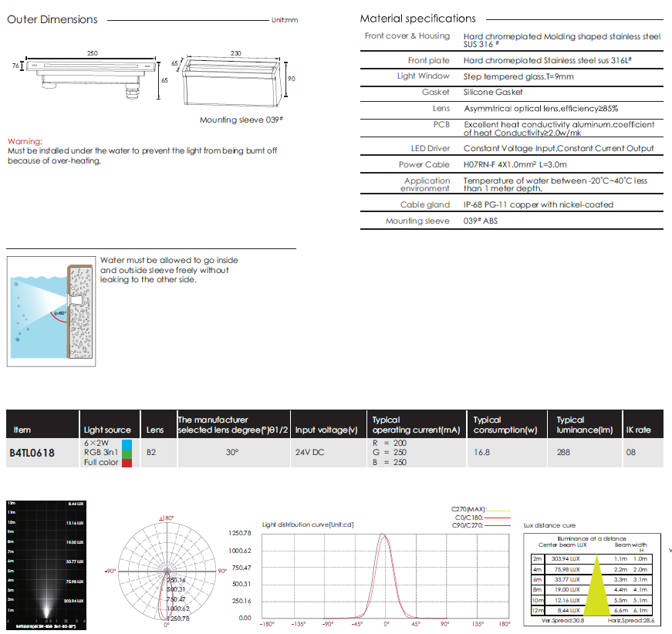Viewport: 672px width, 634px height.
Task: Click the Typical consumption(w) column header
Action: point(505,425)
